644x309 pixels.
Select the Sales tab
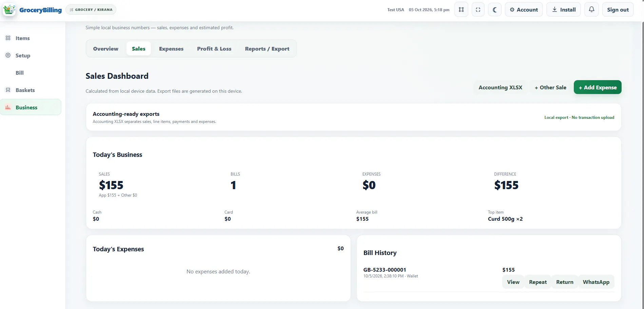point(139,49)
